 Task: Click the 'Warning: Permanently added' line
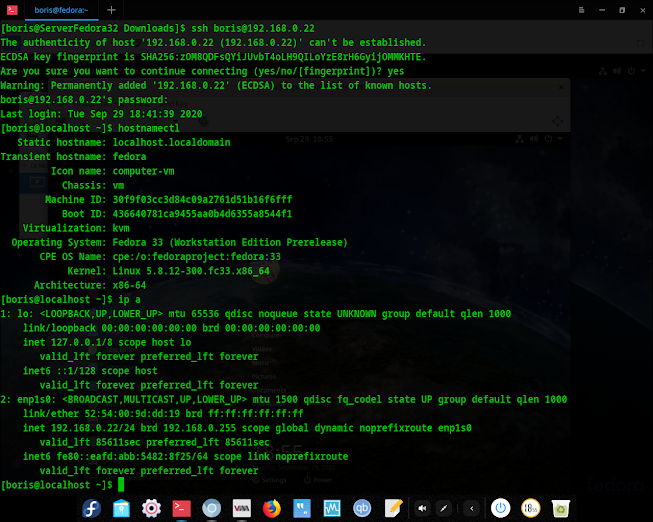[216, 85]
